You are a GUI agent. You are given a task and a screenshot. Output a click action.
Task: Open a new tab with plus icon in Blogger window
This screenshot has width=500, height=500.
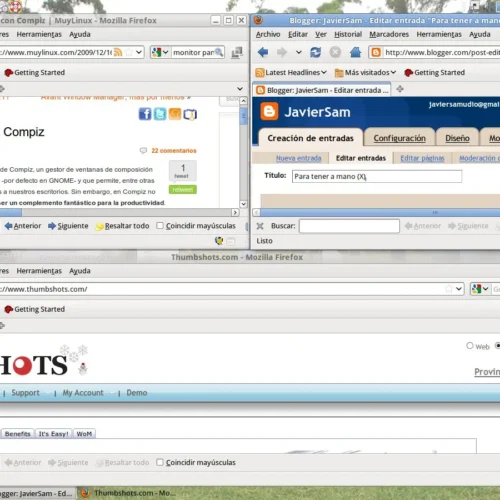(x=400, y=89)
